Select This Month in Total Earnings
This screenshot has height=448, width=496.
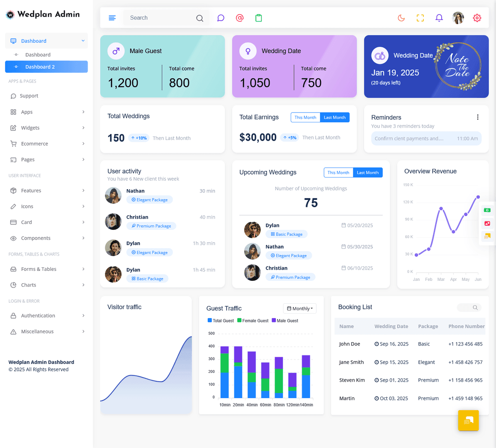[305, 117]
